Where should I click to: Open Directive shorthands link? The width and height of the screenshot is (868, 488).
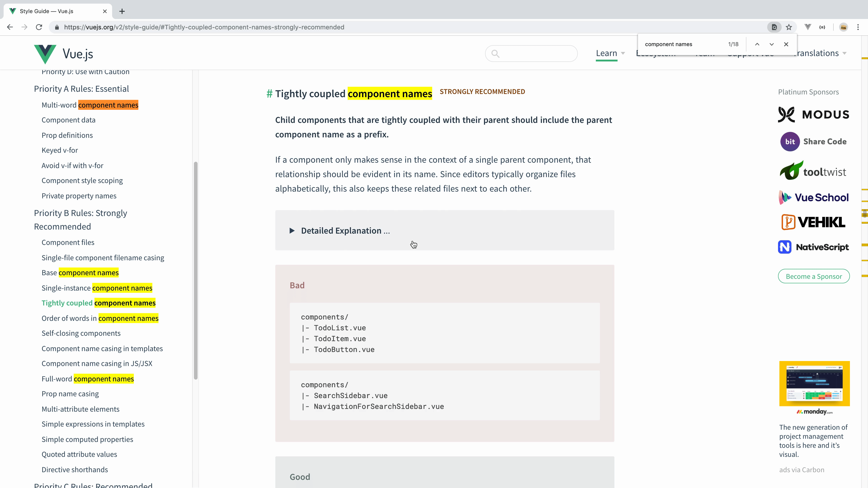point(75,470)
